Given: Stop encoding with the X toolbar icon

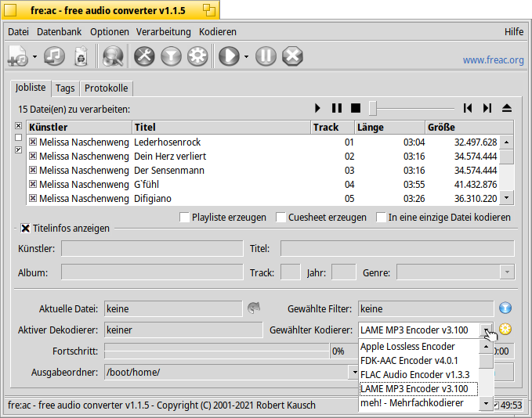Looking at the screenshot, I should (291, 56).
